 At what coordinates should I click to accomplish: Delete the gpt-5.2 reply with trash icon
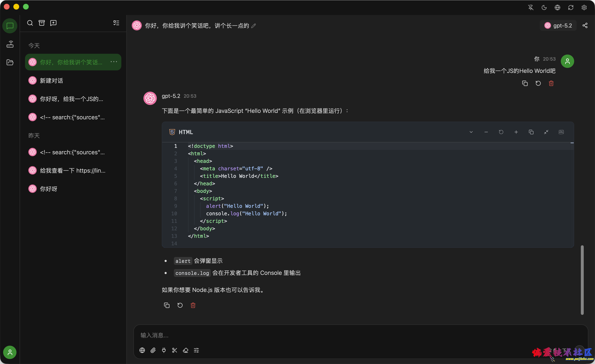193,305
